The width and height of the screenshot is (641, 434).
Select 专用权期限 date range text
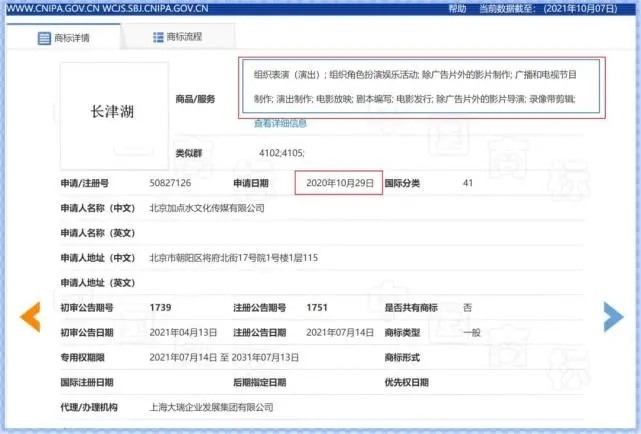(225, 358)
